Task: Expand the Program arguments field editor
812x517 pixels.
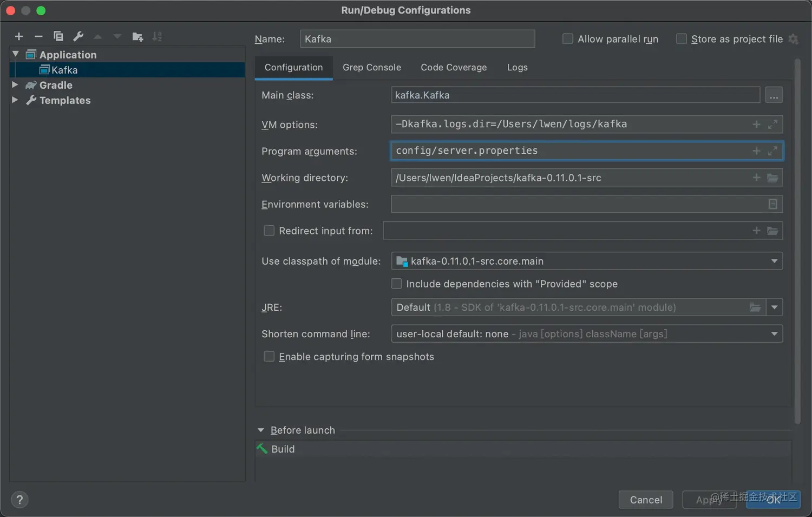Action: (x=773, y=150)
